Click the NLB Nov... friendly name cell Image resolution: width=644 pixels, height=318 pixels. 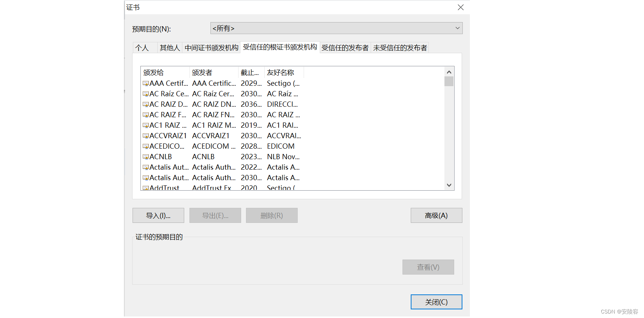[283, 157]
